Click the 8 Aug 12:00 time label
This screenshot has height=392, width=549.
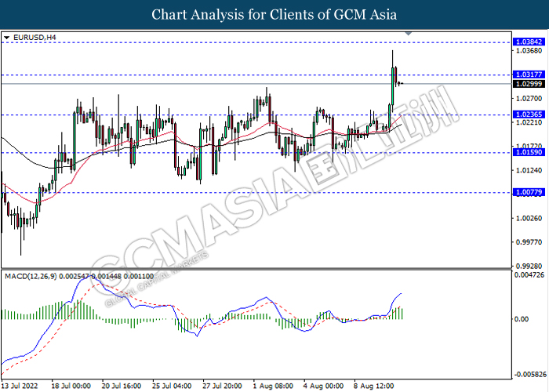(374, 386)
